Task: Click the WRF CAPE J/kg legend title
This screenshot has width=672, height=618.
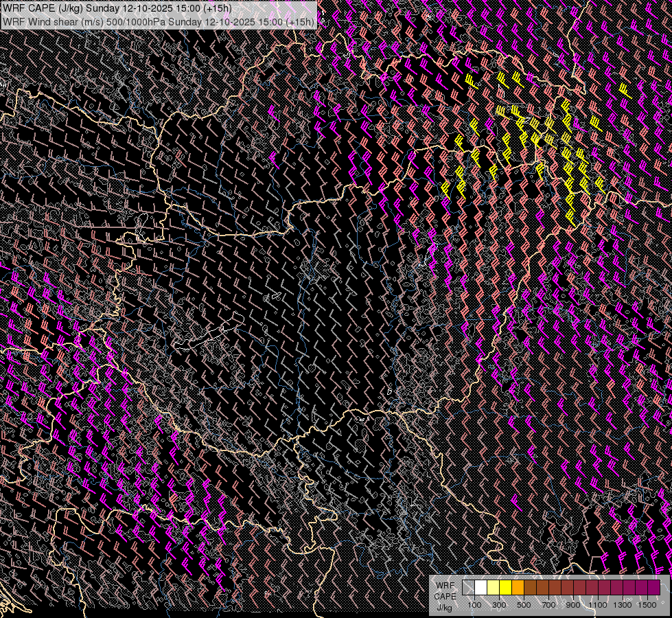Action: click(445, 596)
